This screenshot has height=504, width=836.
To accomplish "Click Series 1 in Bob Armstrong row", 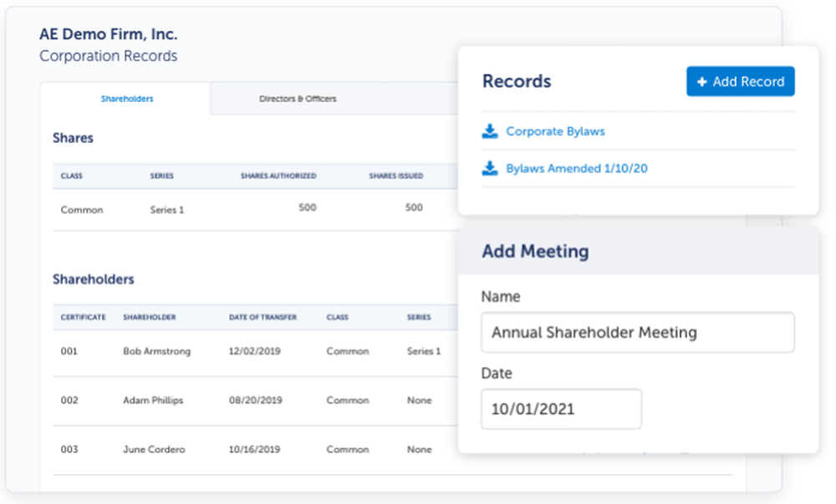I will pos(424,351).
